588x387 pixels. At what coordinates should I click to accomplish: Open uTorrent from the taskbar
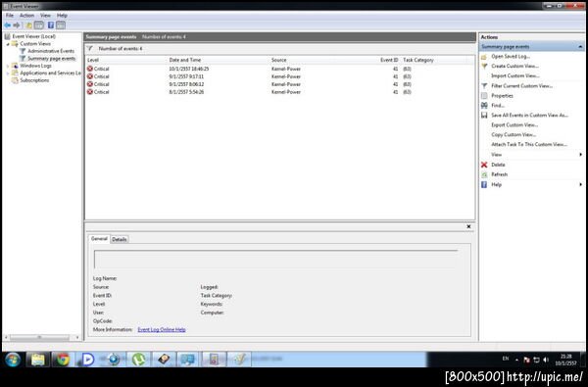pos(138,360)
